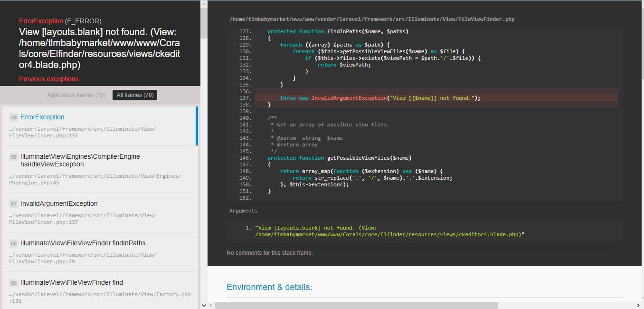Select stack frame 69 ErrorException
Viewport: 644px width, 309px height.
pos(99,126)
